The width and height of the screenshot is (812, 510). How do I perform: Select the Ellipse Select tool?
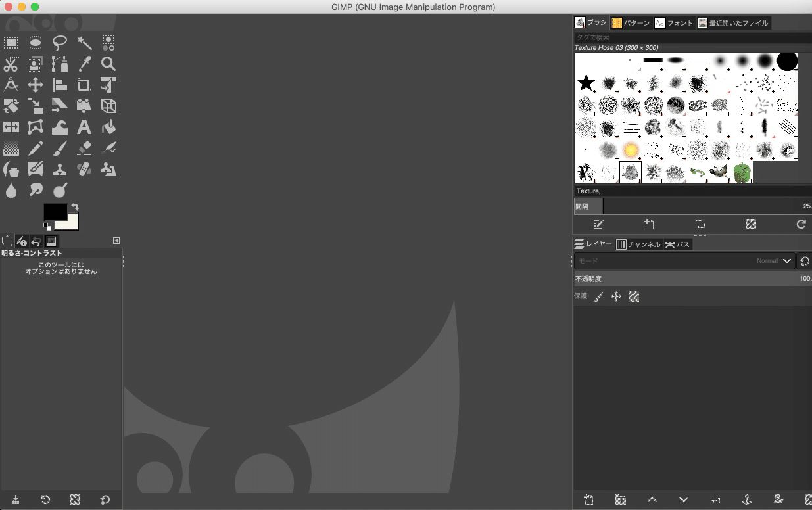click(x=36, y=43)
